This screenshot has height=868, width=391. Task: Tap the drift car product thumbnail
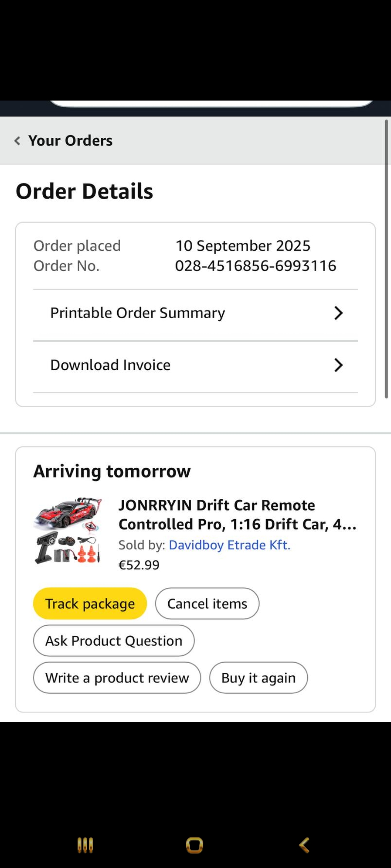[x=68, y=530]
